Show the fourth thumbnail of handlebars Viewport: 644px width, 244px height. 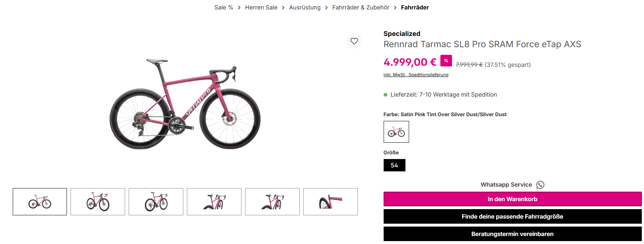[x=214, y=202]
